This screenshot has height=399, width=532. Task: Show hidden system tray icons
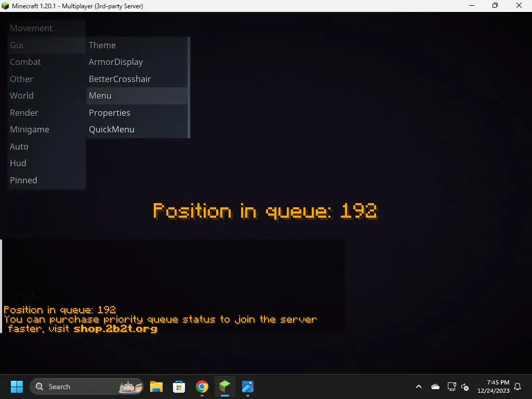[419, 387]
